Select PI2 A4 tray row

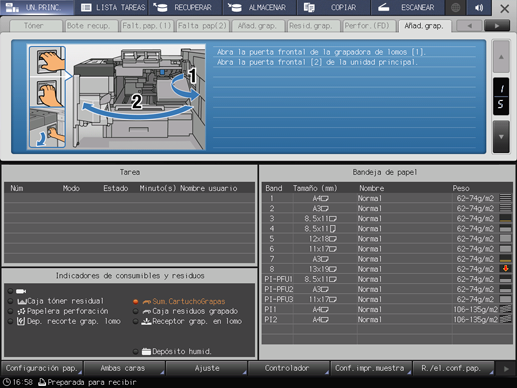387,319
